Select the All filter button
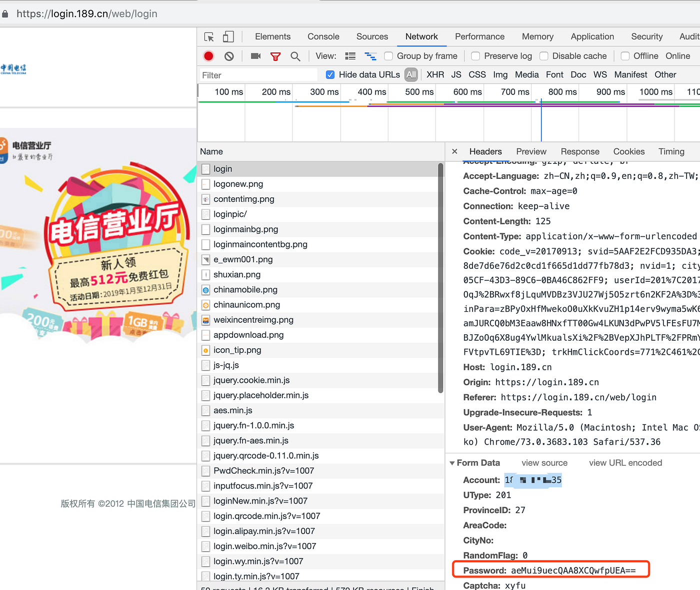This screenshot has height=590, width=700. [x=411, y=74]
